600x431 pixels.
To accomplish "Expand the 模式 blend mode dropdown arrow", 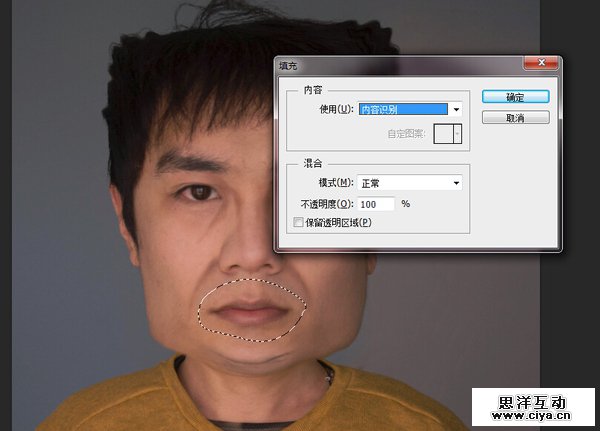I will tap(456, 183).
